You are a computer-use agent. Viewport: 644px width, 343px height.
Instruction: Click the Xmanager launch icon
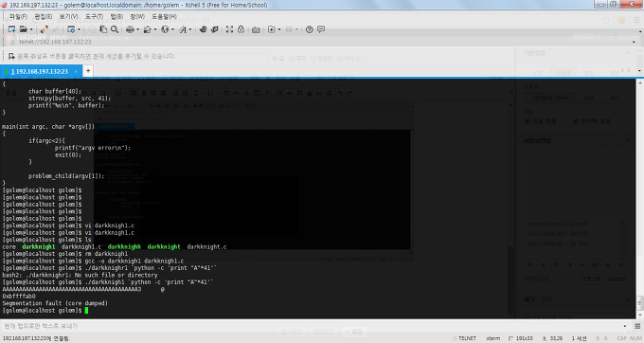[214, 29]
